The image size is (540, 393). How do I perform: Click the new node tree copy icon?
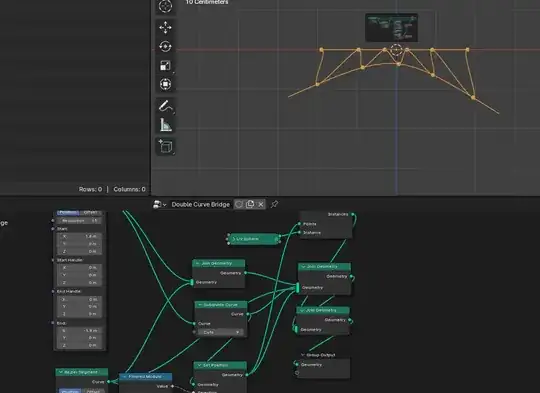[250, 205]
